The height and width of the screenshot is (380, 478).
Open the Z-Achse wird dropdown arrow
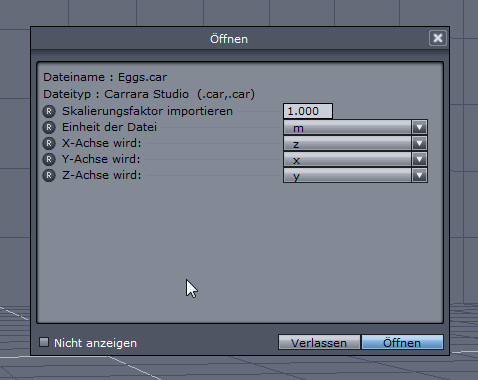(419, 175)
